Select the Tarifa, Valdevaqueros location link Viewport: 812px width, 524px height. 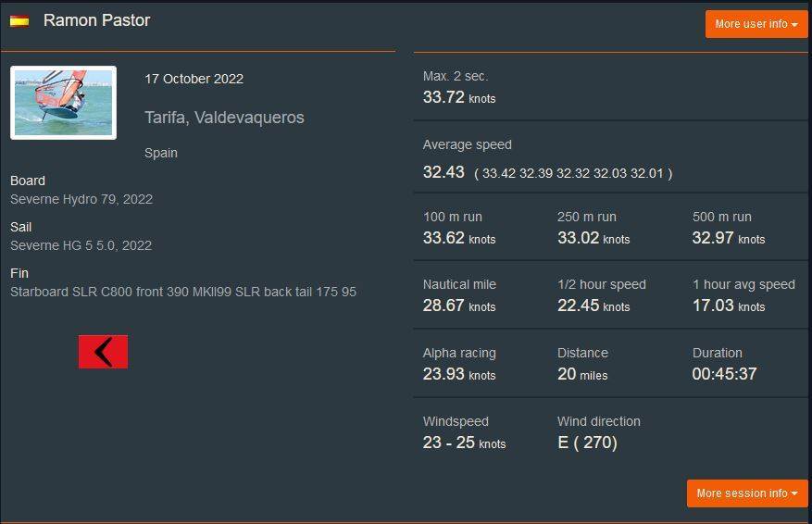pos(224,118)
